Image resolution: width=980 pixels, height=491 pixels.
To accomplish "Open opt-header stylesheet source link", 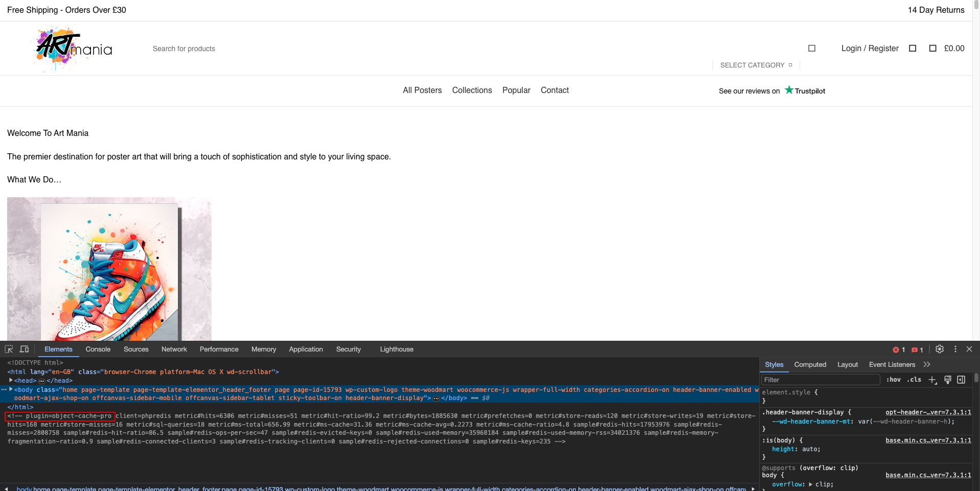I will pyautogui.click(x=928, y=412).
